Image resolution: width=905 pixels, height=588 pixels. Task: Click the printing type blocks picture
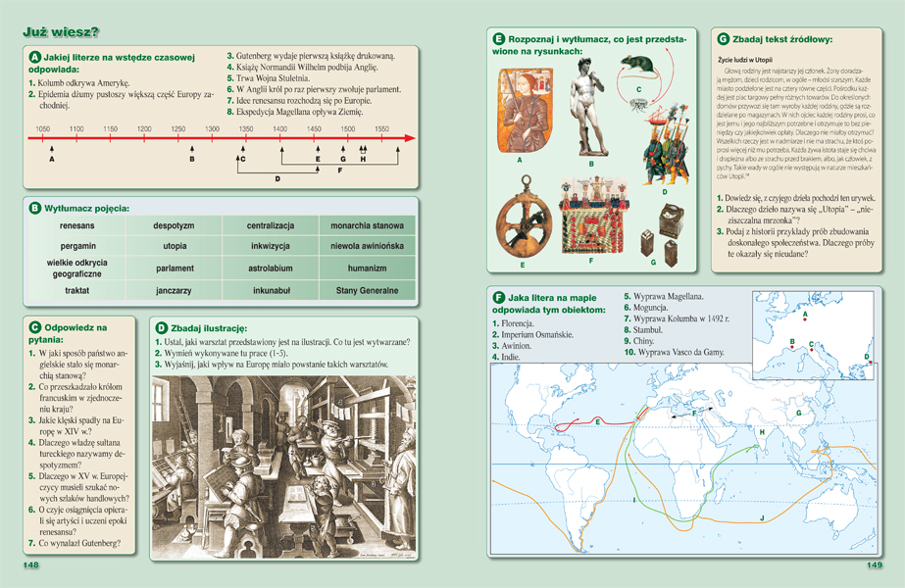pyautogui.click(x=663, y=235)
